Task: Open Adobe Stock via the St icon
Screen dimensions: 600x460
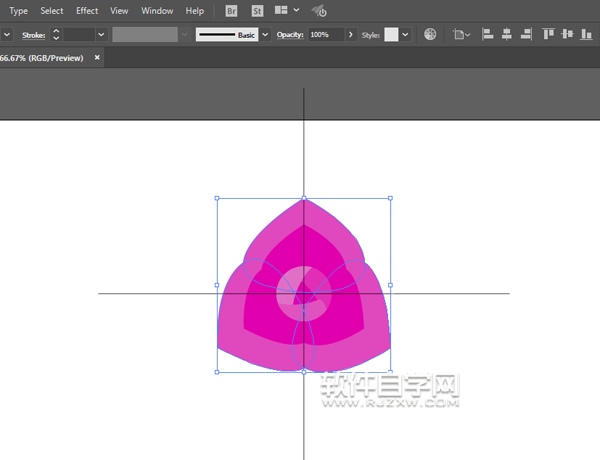Action: tap(257, 11)
